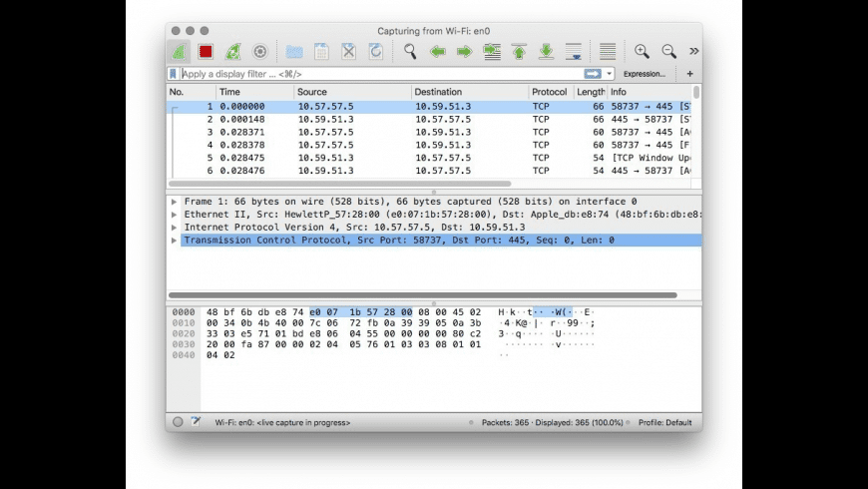The image size is (868, 489).
Task: Click packet list vertical scrollbar
Action: [696, 92]
